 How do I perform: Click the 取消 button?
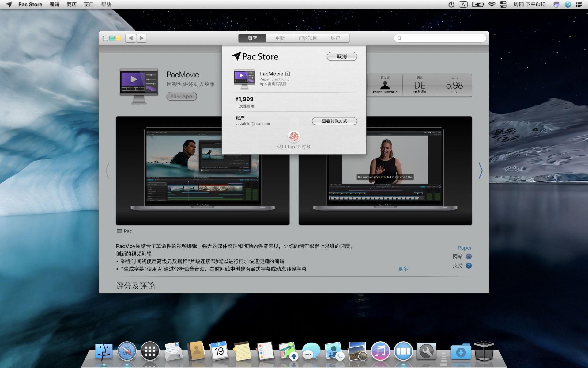pos(342,56)
